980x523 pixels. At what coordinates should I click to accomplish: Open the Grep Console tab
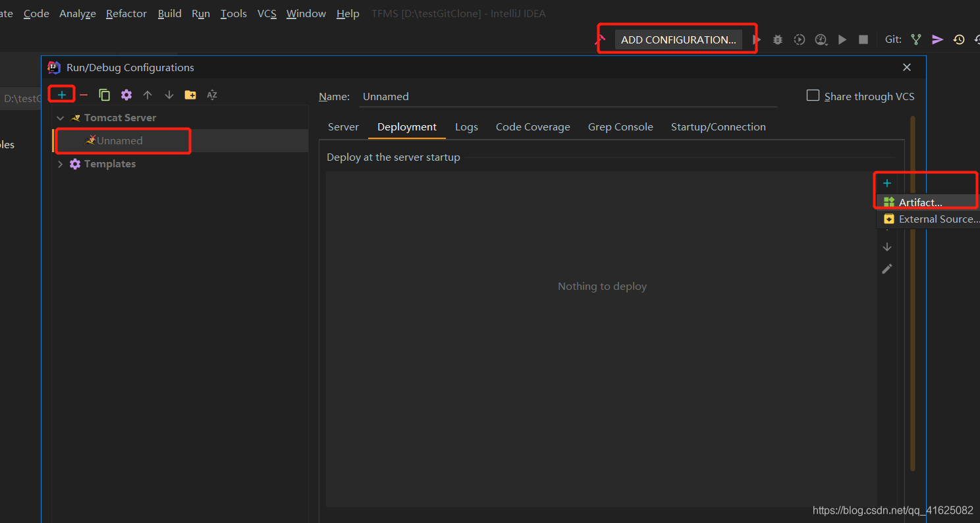(x=620, y=126)
